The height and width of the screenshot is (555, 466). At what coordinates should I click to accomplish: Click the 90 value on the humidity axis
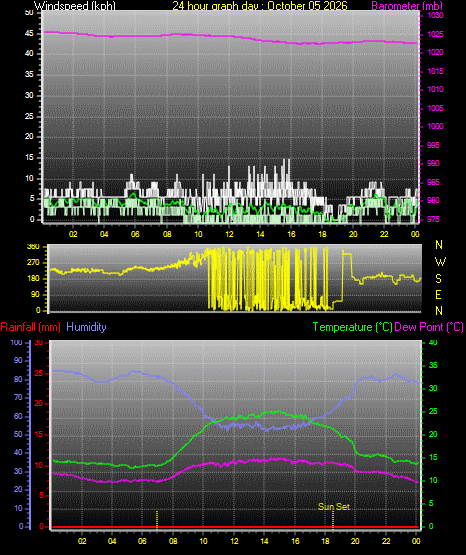pyautogui.click(x=18, y=361)
